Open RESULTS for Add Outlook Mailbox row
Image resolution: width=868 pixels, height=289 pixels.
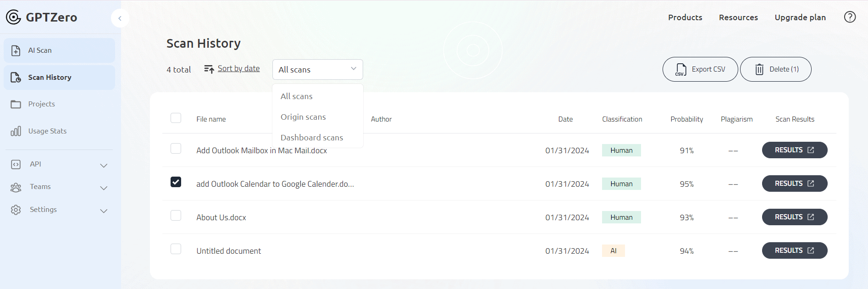pos(795,150)
